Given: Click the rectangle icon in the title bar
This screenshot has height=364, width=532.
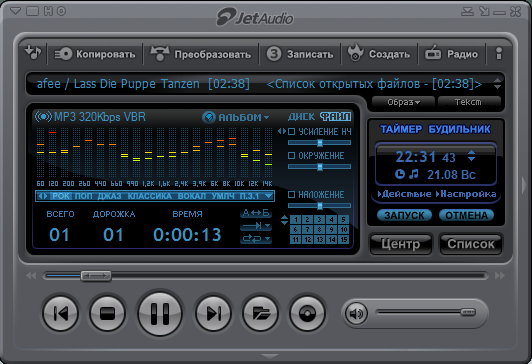Looking at the screenshot, I should [33, 11].
